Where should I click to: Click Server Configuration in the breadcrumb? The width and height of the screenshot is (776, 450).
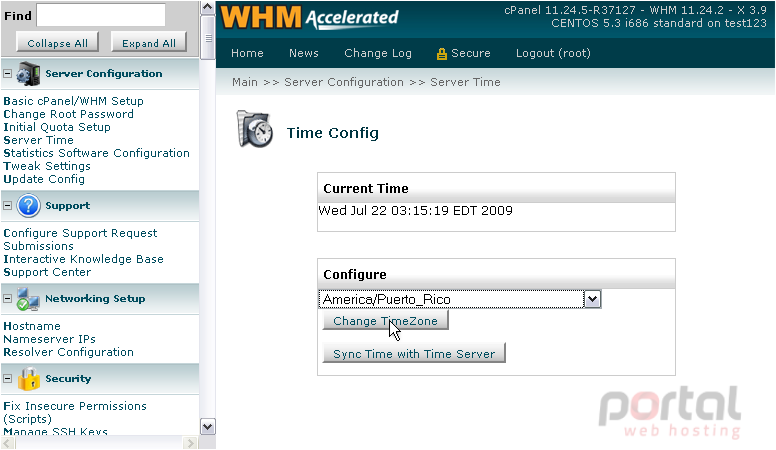pyautogui.click(x=344, y=82)
